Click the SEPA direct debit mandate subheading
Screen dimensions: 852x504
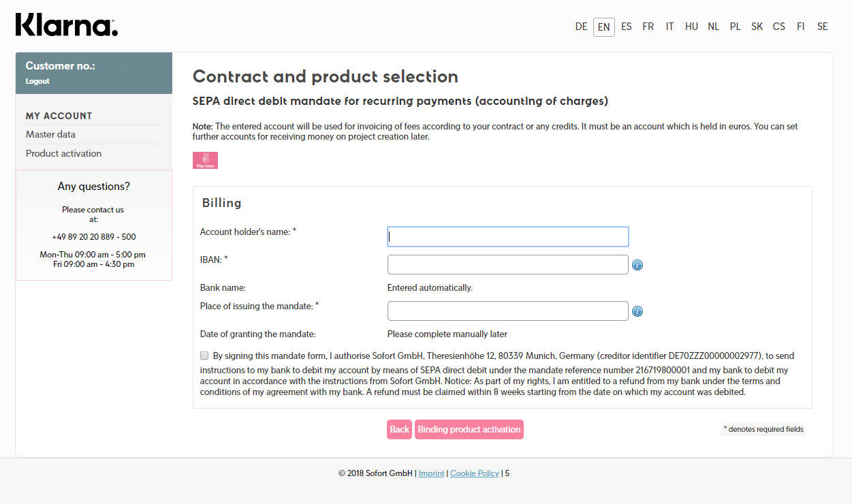coord(400,101)
